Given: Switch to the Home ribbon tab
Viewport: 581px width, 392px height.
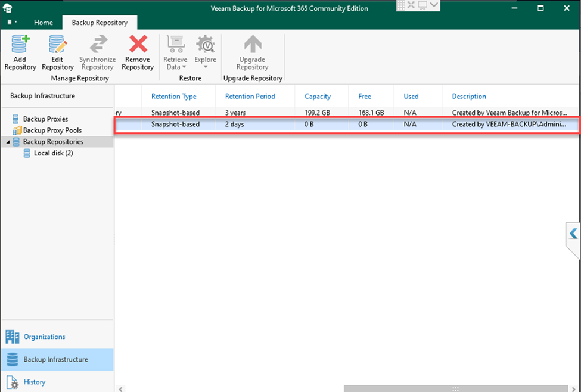Looking at the screenshot, I should point(43,22).
